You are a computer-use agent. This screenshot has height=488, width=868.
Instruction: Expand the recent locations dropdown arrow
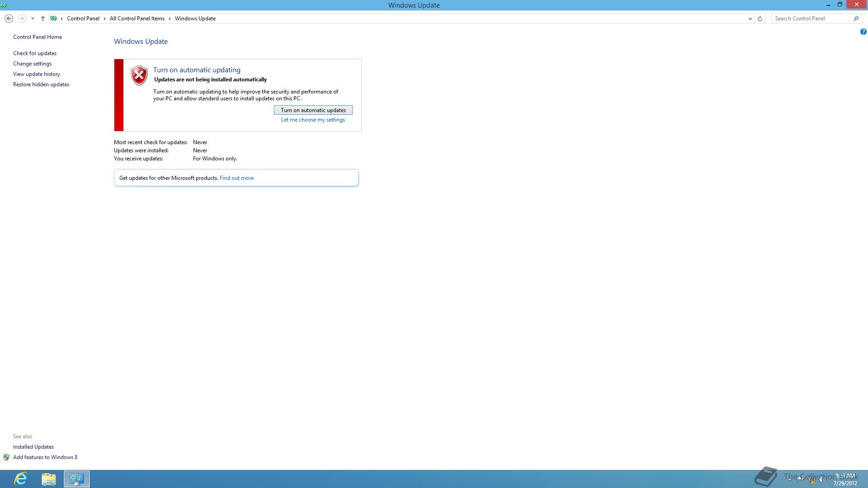pos(33,19)
